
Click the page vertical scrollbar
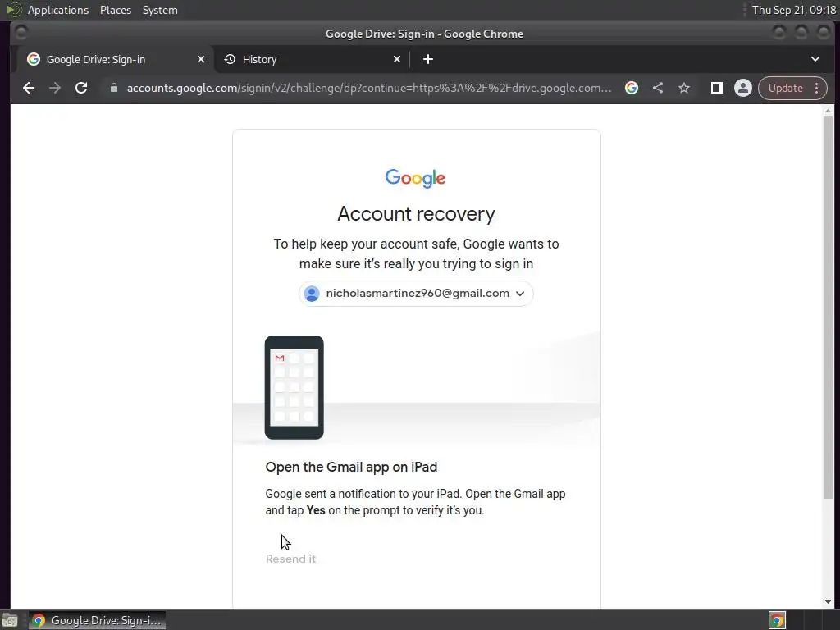pyautogui.click(x=829, y=308)
